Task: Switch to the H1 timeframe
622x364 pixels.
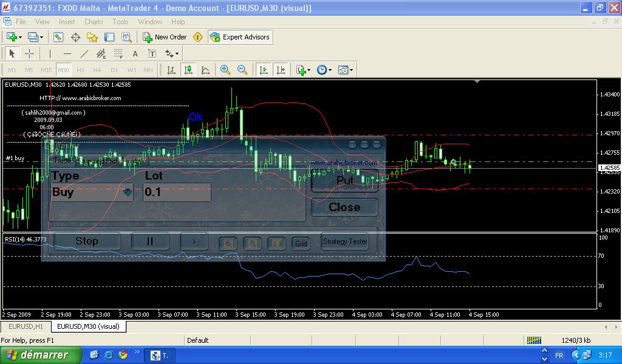Action: [81, 70]
